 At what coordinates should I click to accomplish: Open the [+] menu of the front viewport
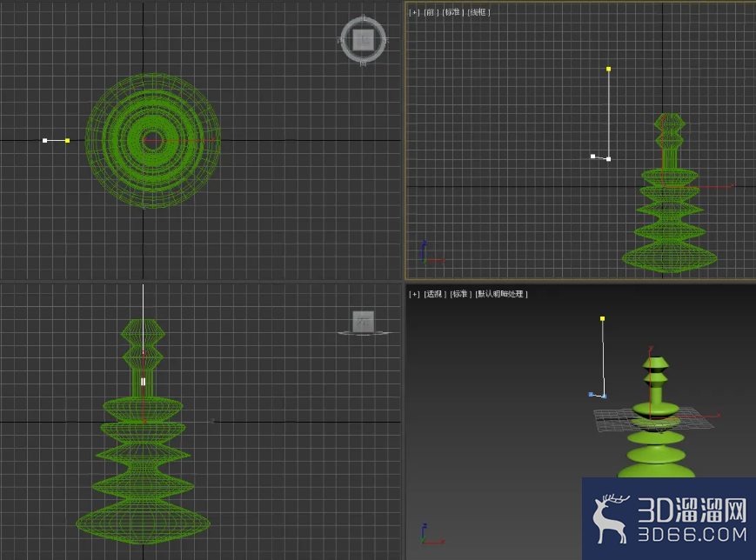pos(414,12)
